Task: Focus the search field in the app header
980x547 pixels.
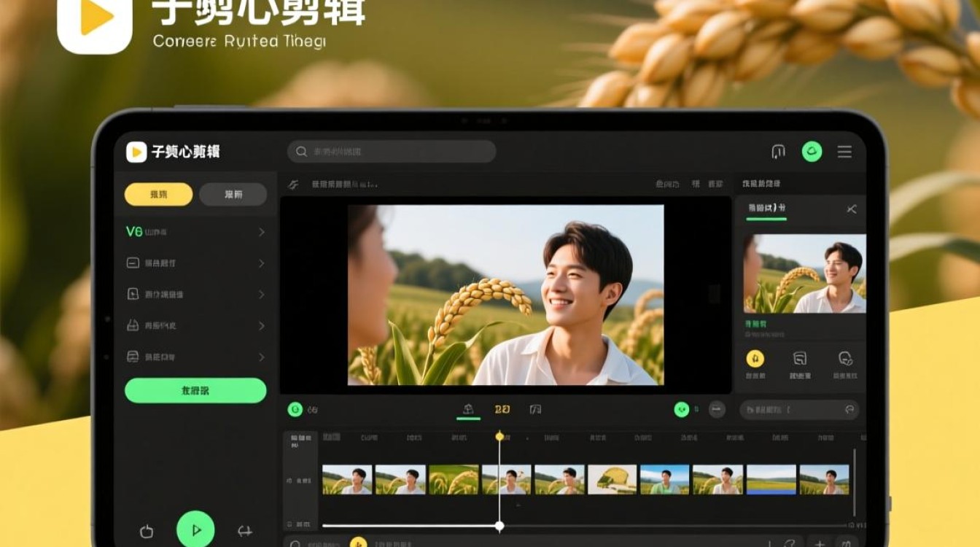Action: click(x=392, y=152)
